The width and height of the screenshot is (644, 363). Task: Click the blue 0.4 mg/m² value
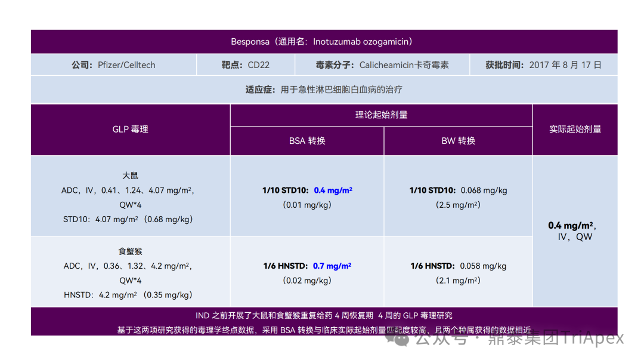(x=333, y=190)
